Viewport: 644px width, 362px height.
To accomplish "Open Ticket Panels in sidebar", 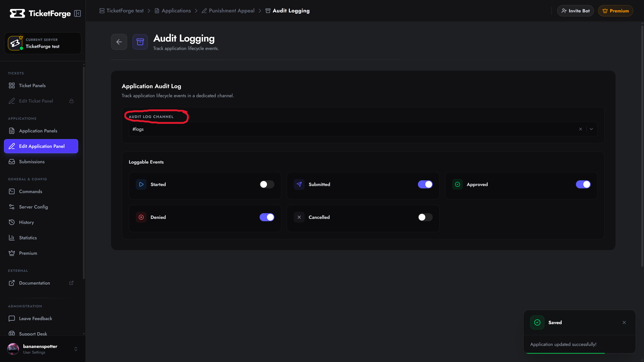I will [41, 86].
